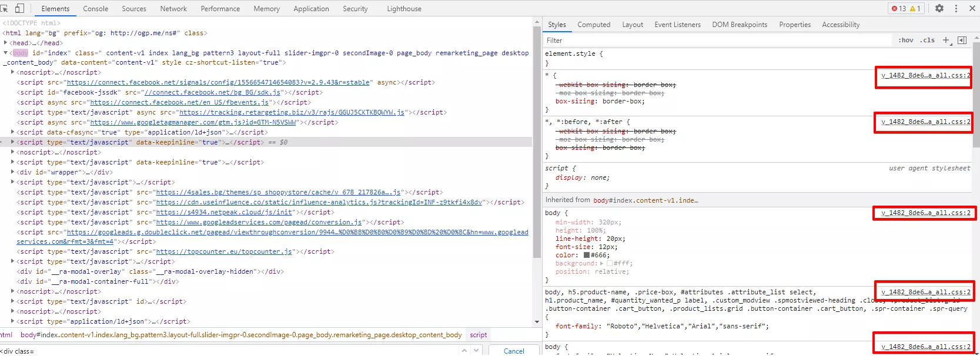Screen dimensions: 980x356
Task: Expand the background property shorthand arrow
Action: click(x=601, y=264)
